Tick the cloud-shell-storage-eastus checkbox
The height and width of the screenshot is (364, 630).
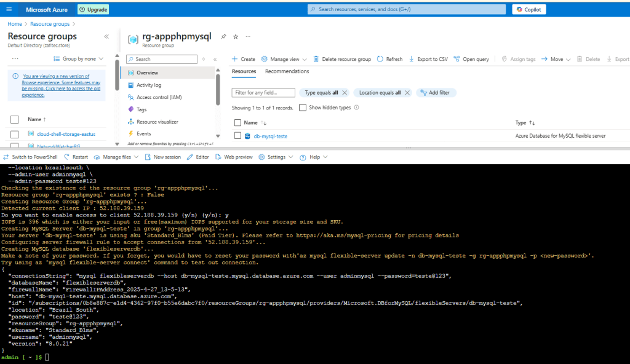[x=15, y=134]
